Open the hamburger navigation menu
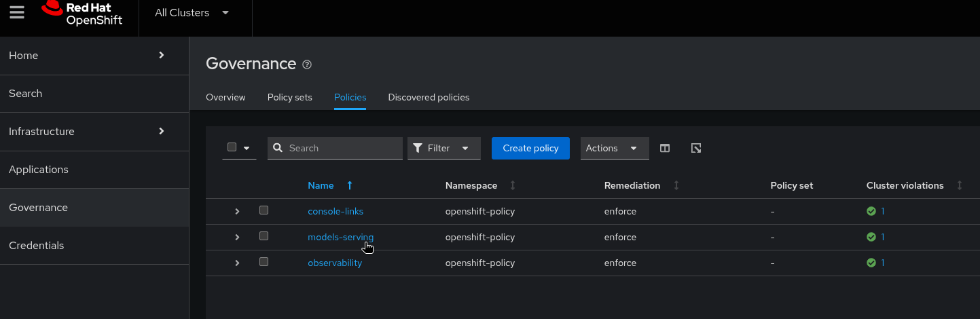This screenshot has width=980, height=319. tap(17, 13)
